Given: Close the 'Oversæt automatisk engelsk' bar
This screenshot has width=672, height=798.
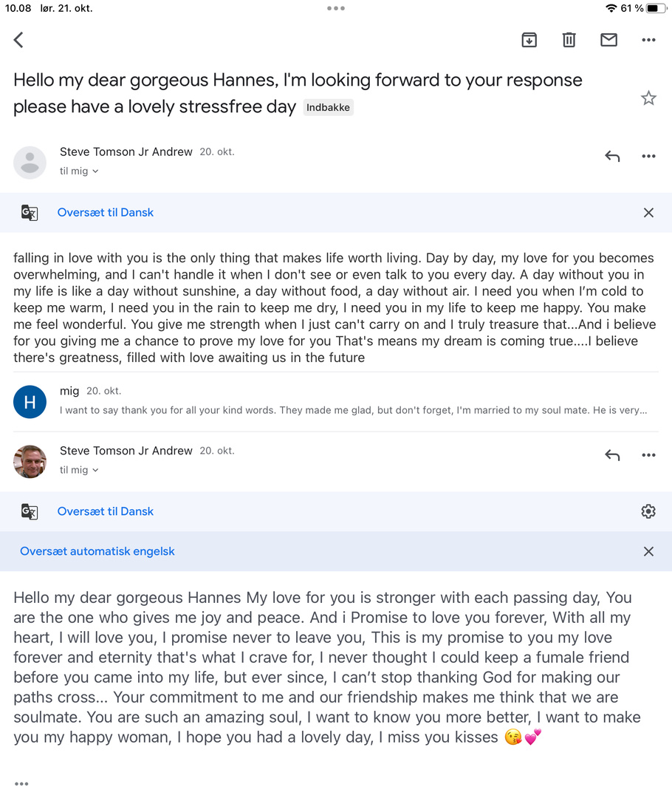Looking at the screenshot, I should click(x=648, y=551).
